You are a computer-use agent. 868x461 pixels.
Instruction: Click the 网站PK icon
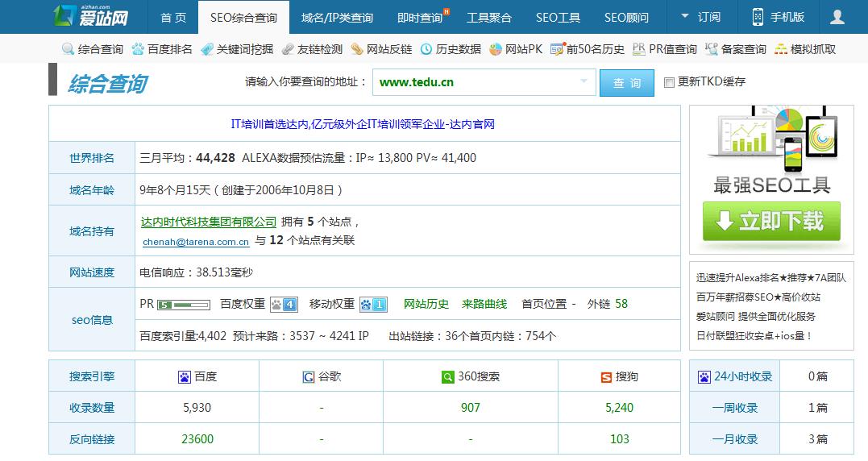click(496, 49)
